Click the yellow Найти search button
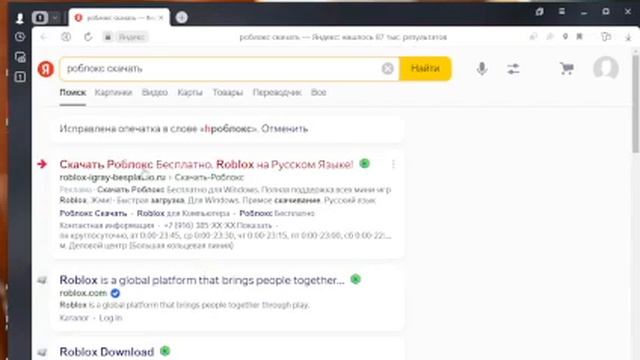Image resolution: width=640 pixels, height=360 pixels. 425,69
